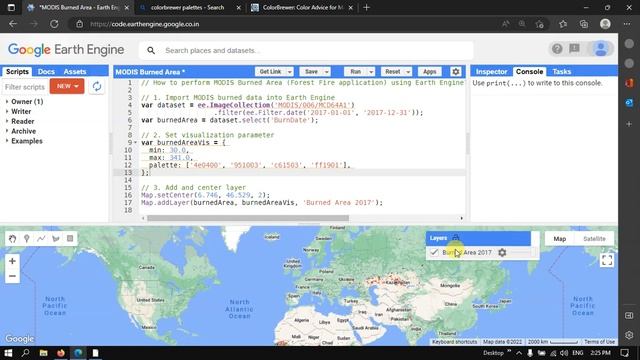Switch basemap to Satellite view

tap(594, 239)
